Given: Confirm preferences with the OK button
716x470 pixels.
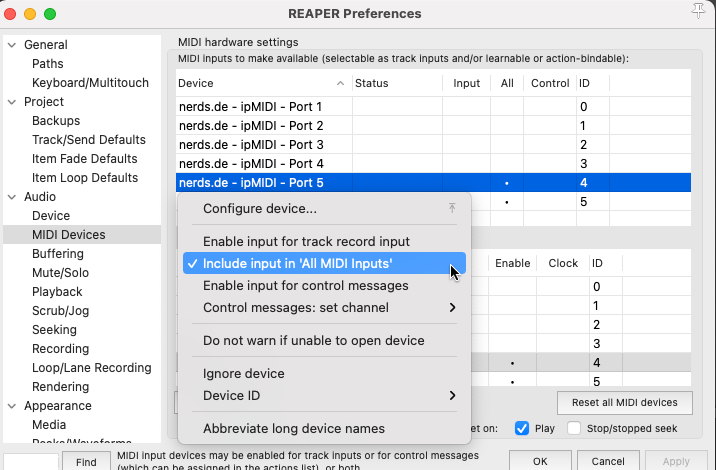Looking at the screenshot, I should [539, 461].
